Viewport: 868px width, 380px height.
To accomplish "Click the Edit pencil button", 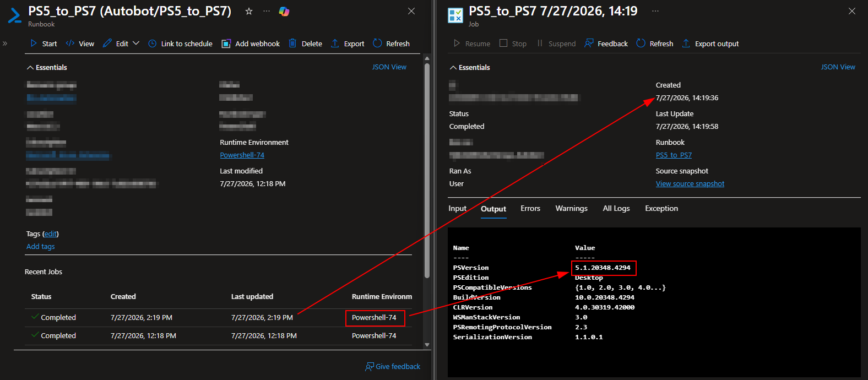I will (116, 44).
